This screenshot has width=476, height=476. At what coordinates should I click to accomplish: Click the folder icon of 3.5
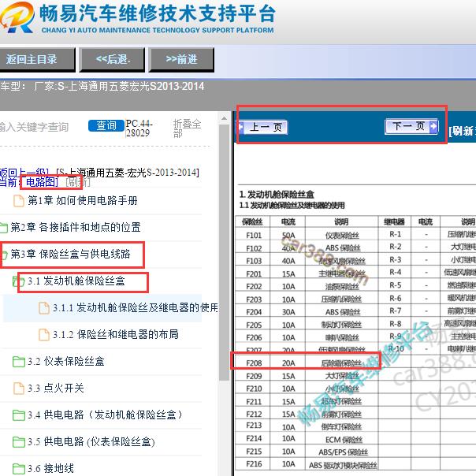tap(18, 442)
